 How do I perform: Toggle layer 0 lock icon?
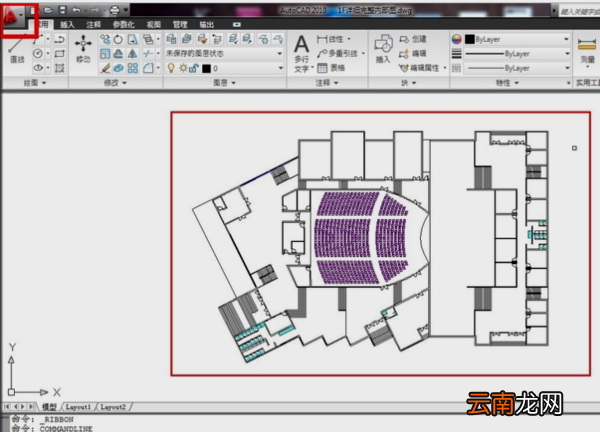click(x=194, y=68)
